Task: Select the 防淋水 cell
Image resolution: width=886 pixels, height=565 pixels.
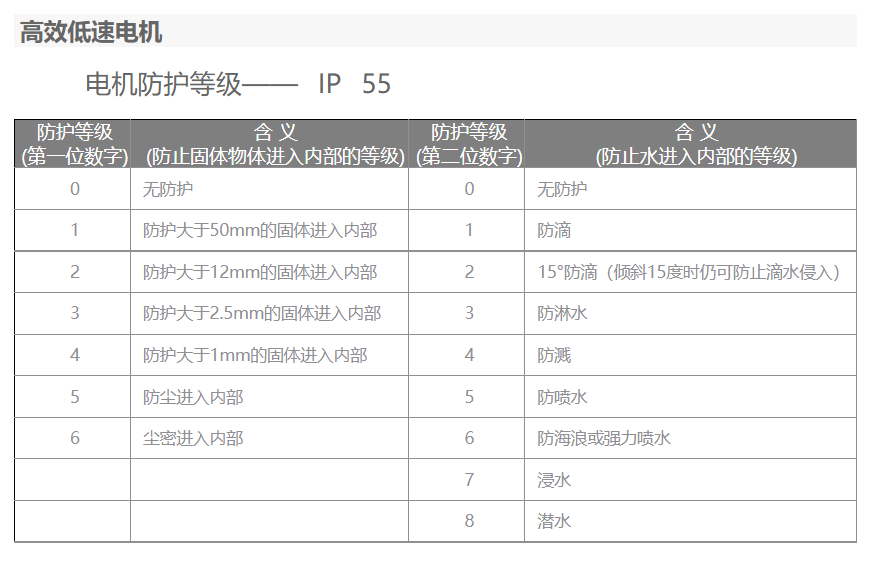Action: point(562,314)
